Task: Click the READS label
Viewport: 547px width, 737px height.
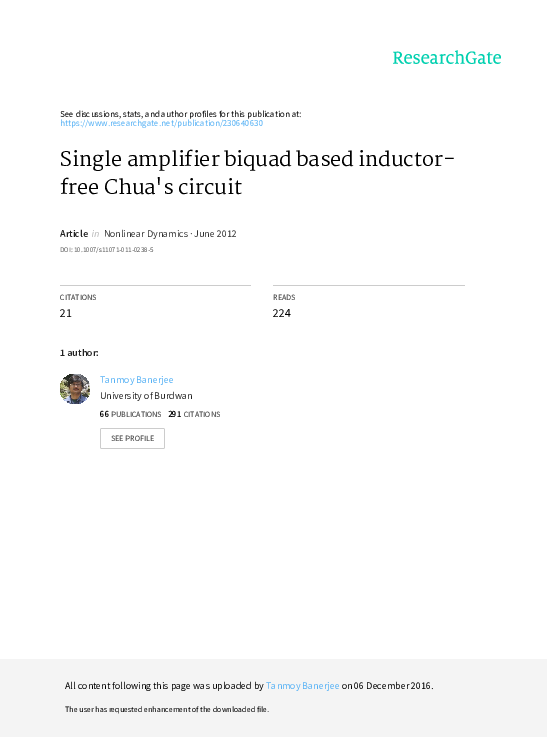Action: [x=284, y=298]
